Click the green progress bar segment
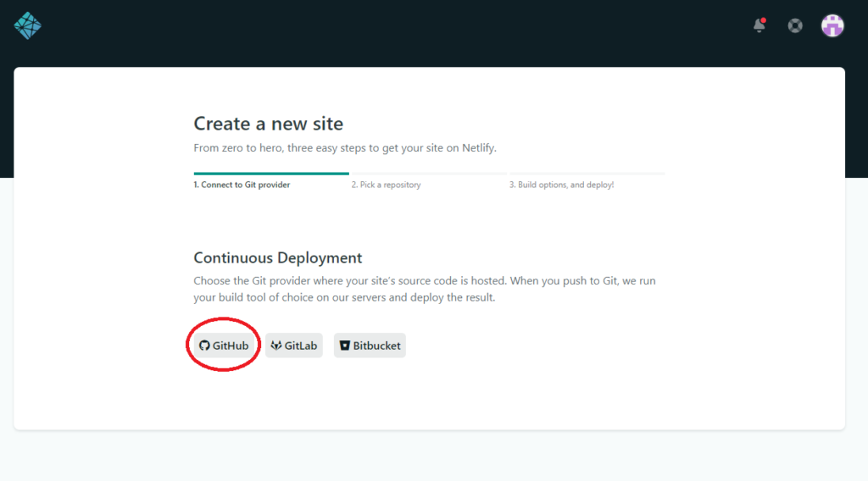 (271, 174)
